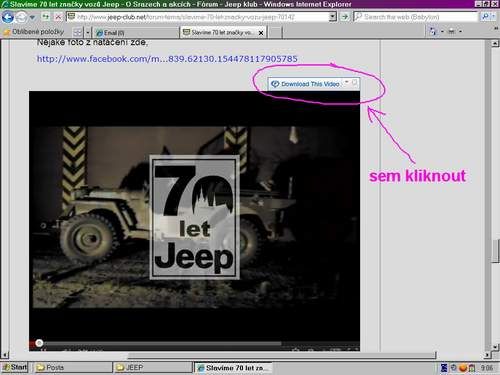This screenshot has height=375, width=500.
Task: Expand the Download This Video dropdown arrow
Action: (347, 82)
